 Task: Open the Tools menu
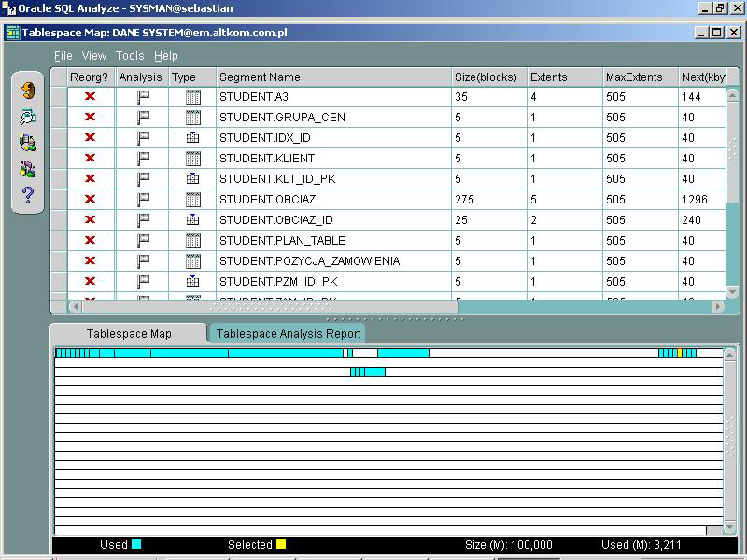[x=130, y=56]
